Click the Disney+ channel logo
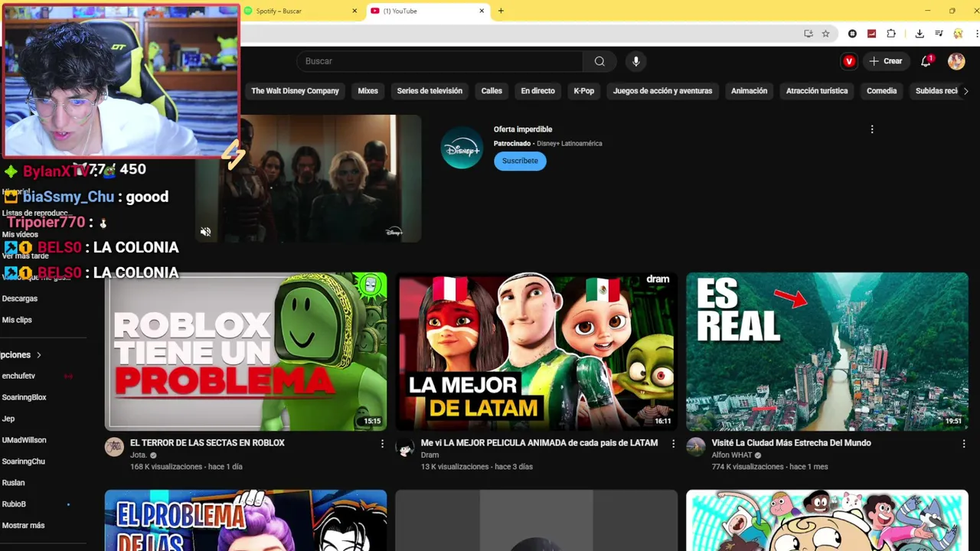 462,148
